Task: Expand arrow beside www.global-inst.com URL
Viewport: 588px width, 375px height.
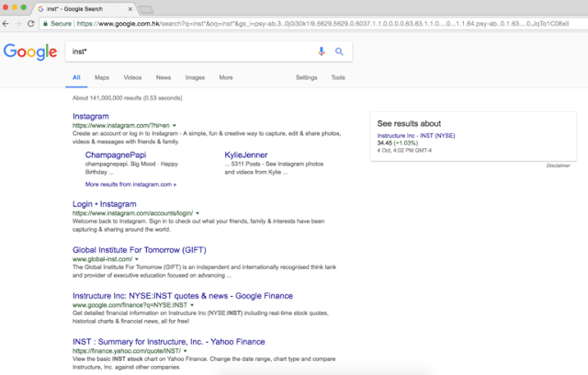Action: (137, 259)
